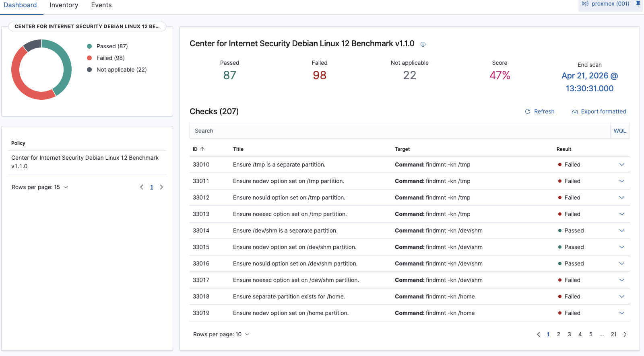Expand check 33010 details
This screenshot has width=644, height=356.
pyautogui.click(x=622, y=165)
